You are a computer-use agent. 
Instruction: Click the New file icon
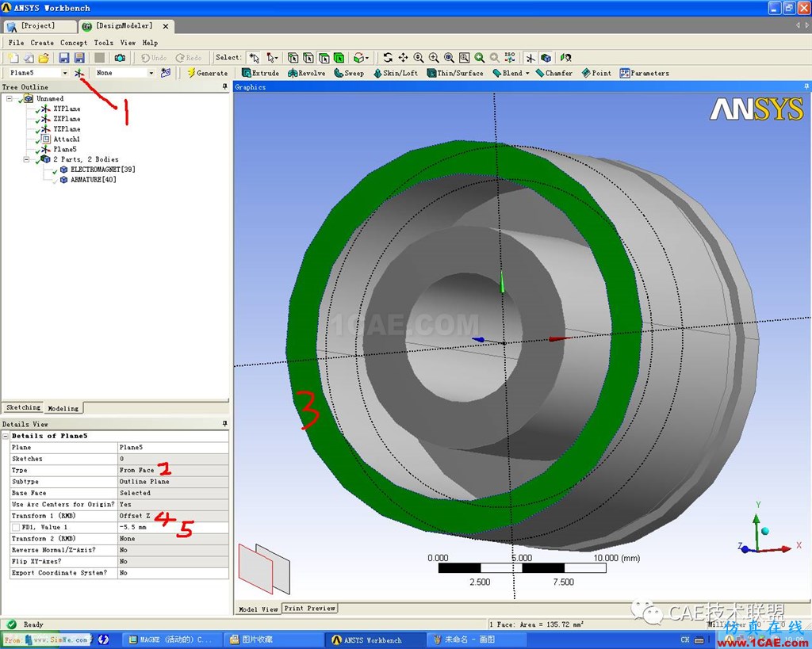(x=13, y=58)
